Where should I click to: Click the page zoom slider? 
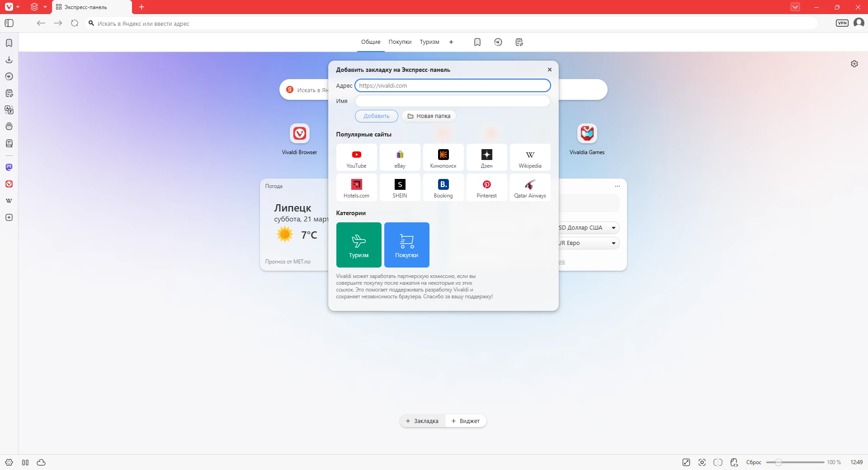(795, 462)
